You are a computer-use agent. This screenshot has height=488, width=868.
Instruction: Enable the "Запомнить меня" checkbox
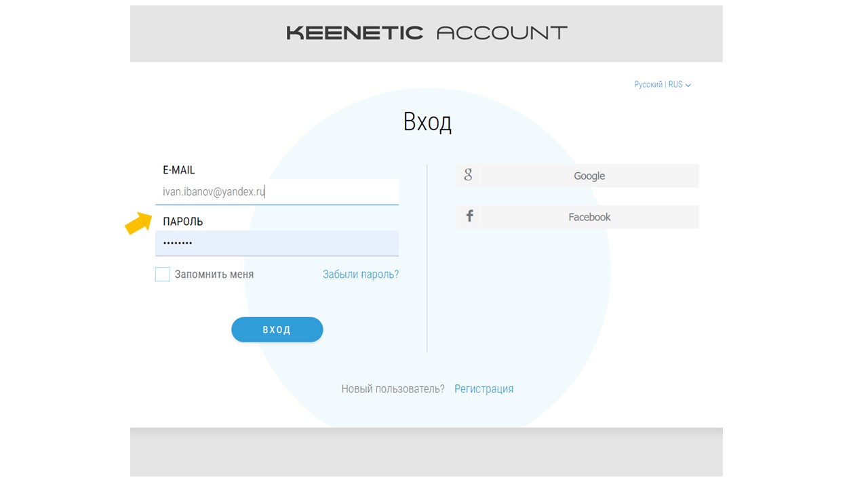(163, 274)
